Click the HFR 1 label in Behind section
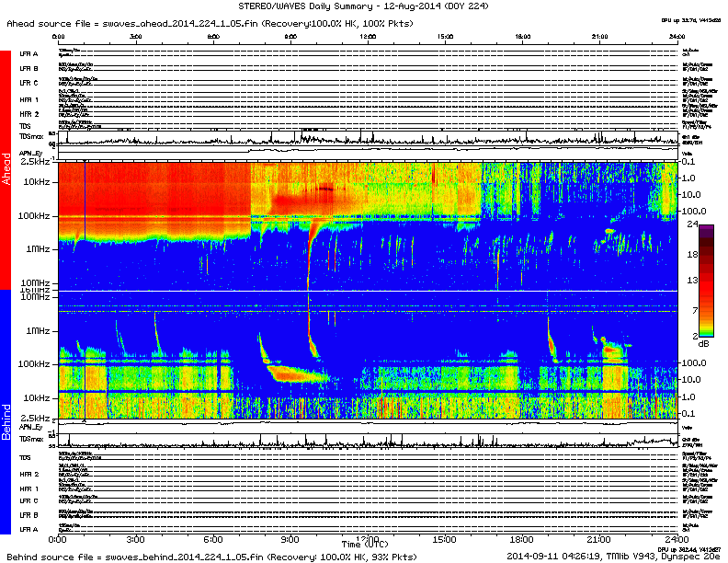The width and height of the screenshot is (728, 563). [28, 488]
